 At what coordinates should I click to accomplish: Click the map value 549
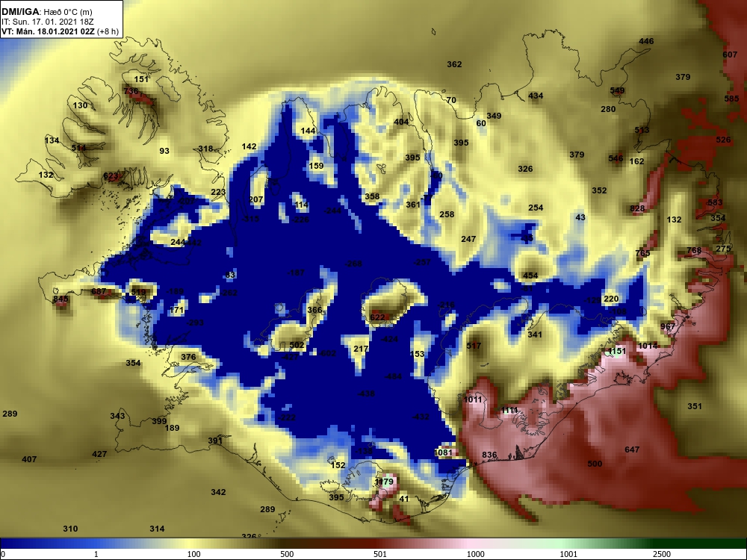coord(617,90)
